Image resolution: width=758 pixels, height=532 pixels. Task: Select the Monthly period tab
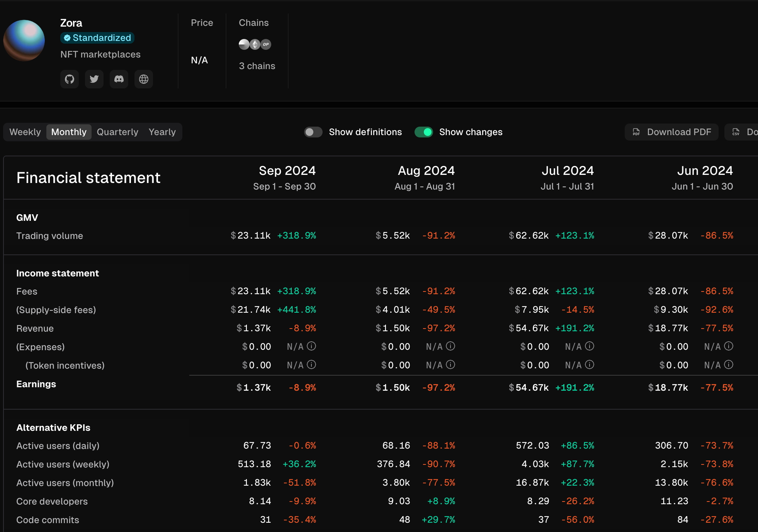tap(69, 132)
